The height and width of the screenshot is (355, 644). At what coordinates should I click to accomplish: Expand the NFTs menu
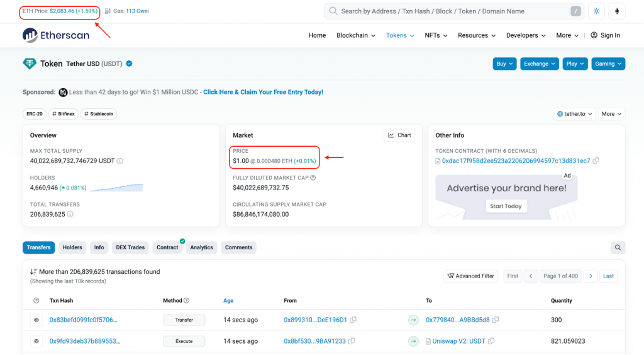pos(436,35)
